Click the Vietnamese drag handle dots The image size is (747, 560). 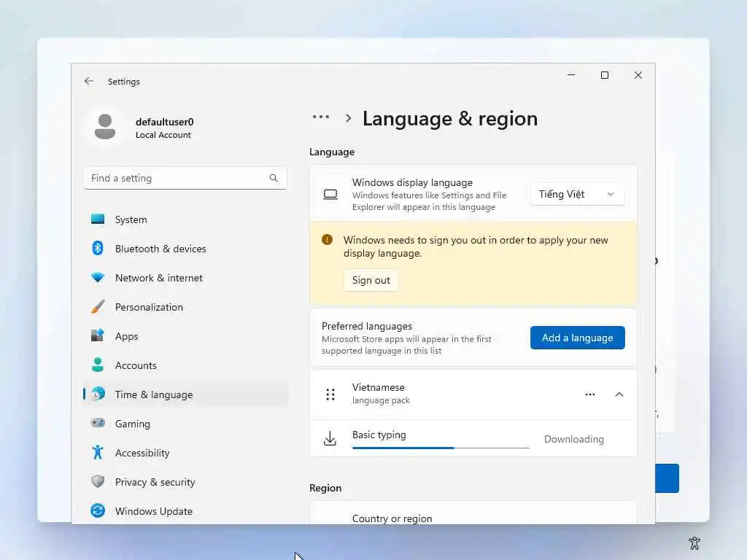coord(330,394)
